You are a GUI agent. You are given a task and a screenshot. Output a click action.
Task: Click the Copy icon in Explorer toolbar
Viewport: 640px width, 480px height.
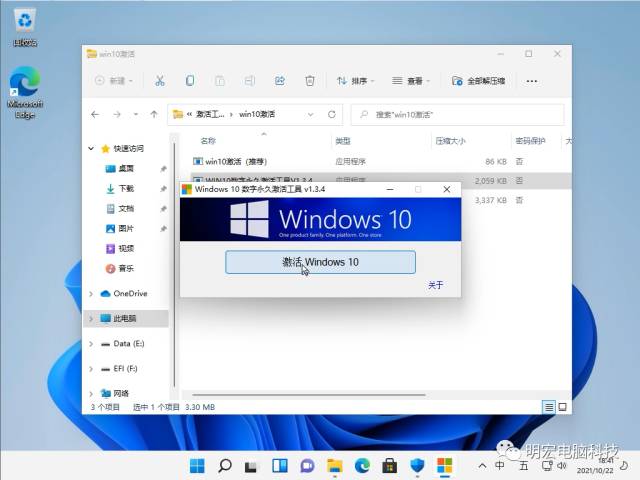190,81
